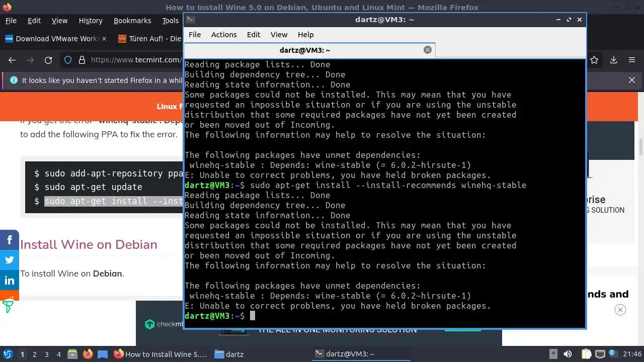644x362 pixels.
Task: Close the Download VMware tab
Action: pyautogui.click(x=104, y=39)
